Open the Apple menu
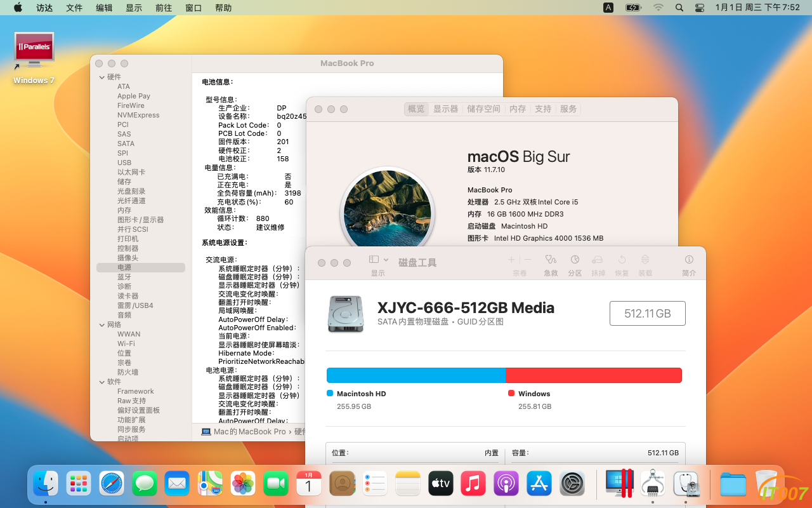 (18, 8)
